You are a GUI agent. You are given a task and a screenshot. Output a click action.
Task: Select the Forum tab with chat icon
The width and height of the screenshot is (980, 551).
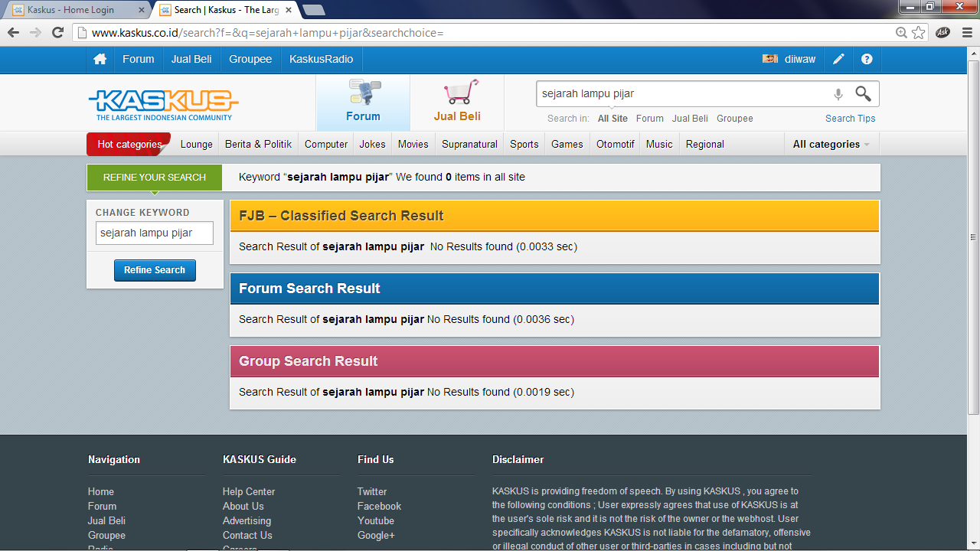tap(363, 103)
